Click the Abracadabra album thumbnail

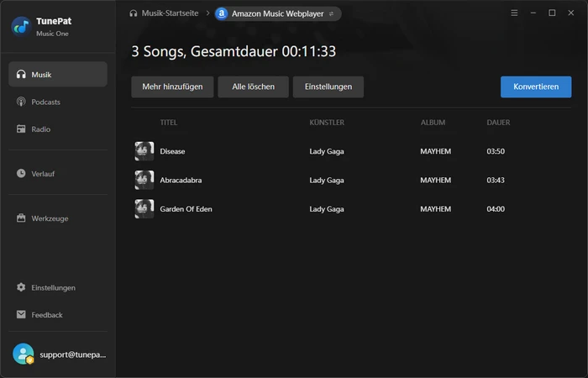[144, 180]
